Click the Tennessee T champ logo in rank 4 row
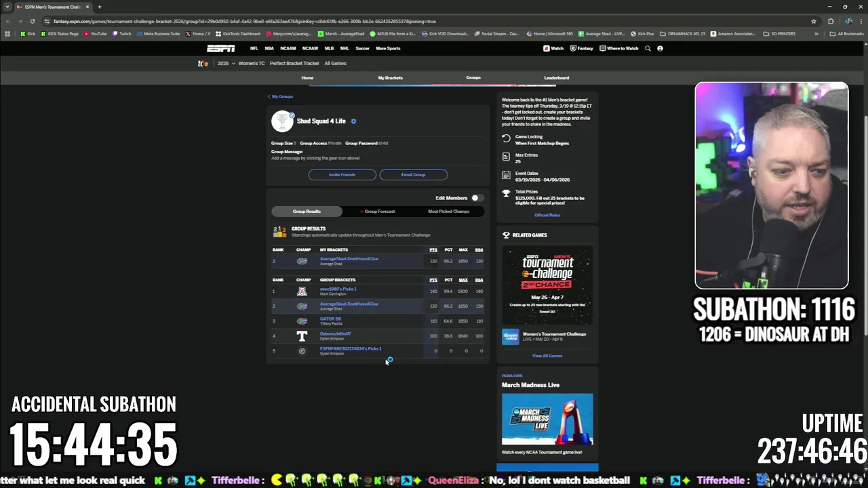 (x=302, y=336)
